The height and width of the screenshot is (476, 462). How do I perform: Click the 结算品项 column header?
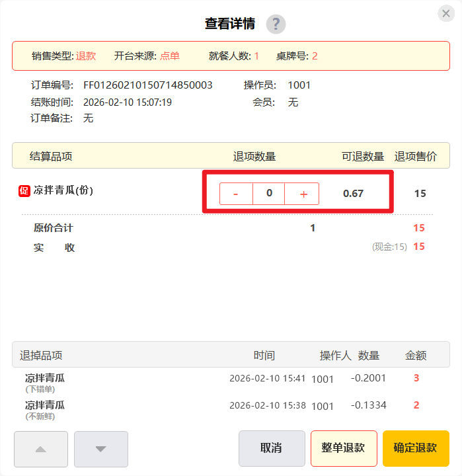tap(51, 157)
